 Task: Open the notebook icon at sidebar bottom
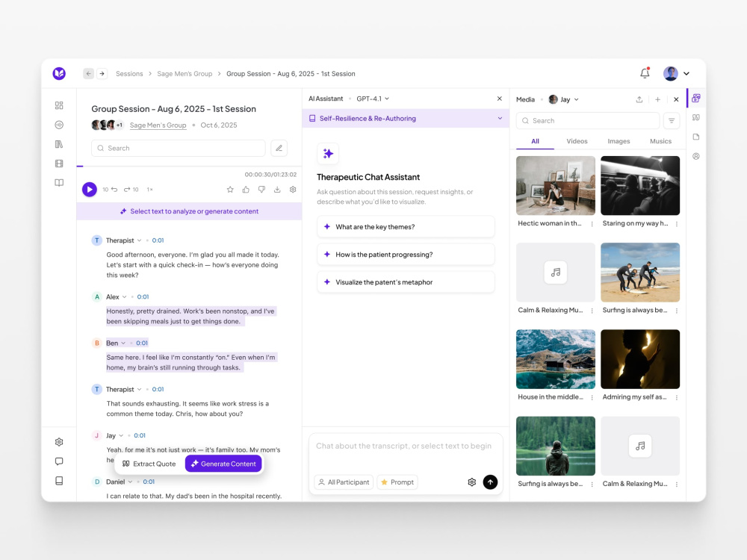click(x=59, y=480)
